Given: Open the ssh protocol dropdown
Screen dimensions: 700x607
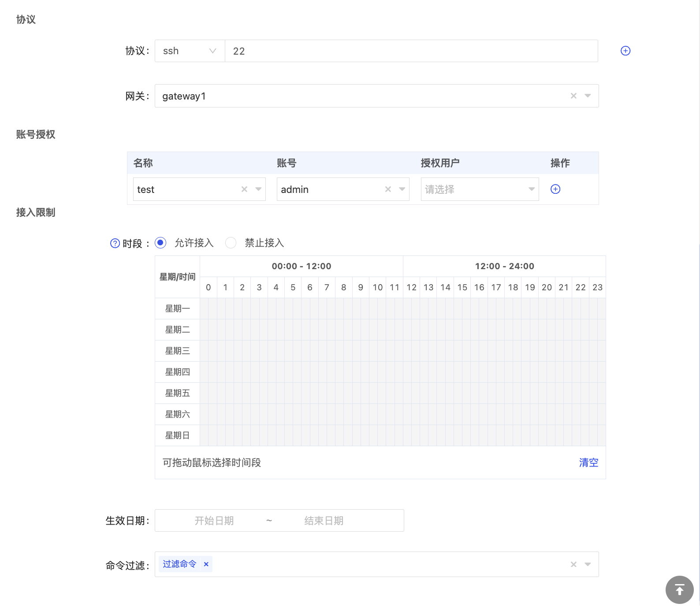Looking at the screenshot, I should (190, 51).
